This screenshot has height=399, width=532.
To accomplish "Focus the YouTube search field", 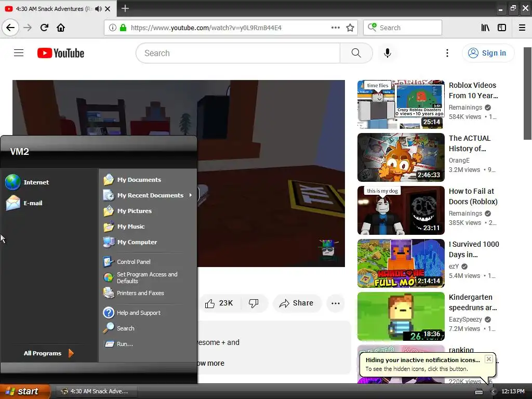I will click(x=238, y=53).
